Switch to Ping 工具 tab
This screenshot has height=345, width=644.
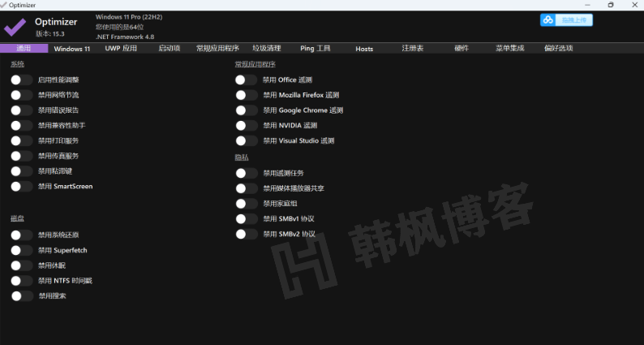coord(315,48)
